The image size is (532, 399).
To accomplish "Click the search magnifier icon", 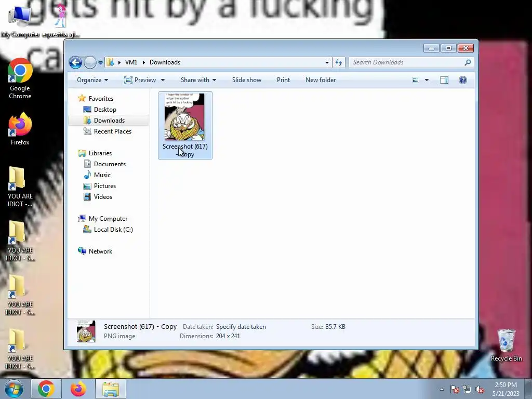I will pos(468,62).
